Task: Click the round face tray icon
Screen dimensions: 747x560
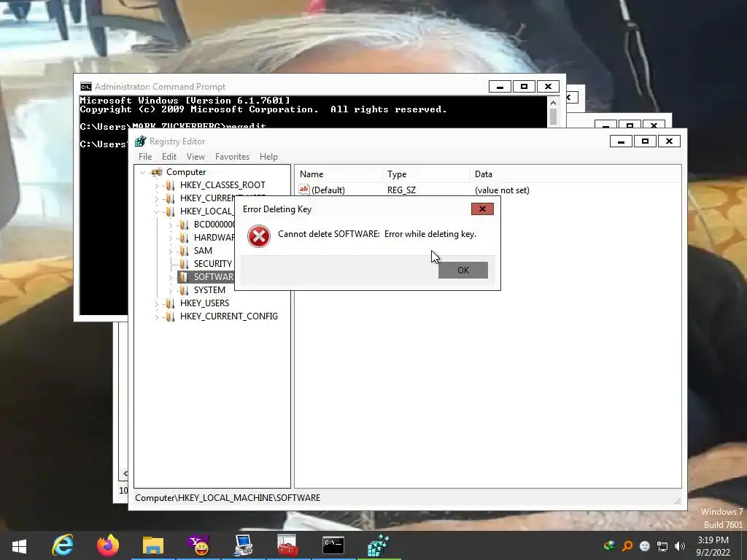Action: point(645,545)
